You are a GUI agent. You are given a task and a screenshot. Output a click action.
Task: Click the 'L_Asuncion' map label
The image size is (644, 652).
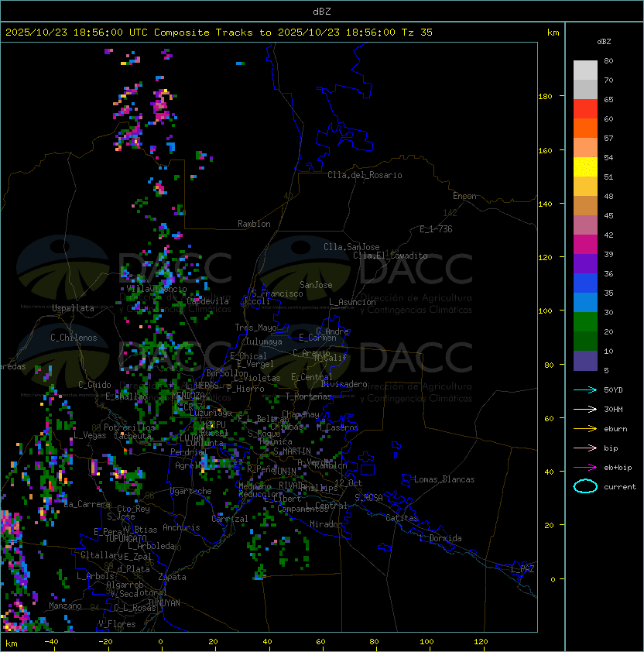tap(352, 302)
